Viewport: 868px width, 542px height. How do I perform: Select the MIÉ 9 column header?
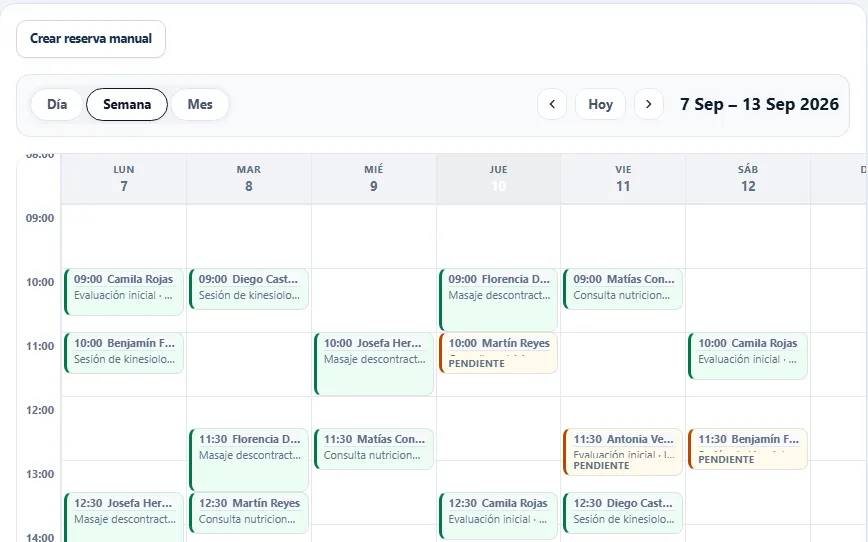click(374, 179)
